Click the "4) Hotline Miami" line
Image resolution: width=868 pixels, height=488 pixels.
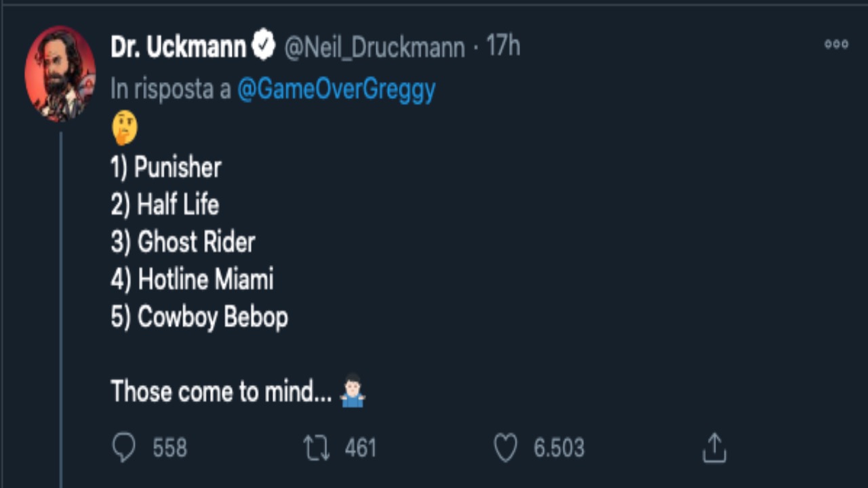(192, 279)
